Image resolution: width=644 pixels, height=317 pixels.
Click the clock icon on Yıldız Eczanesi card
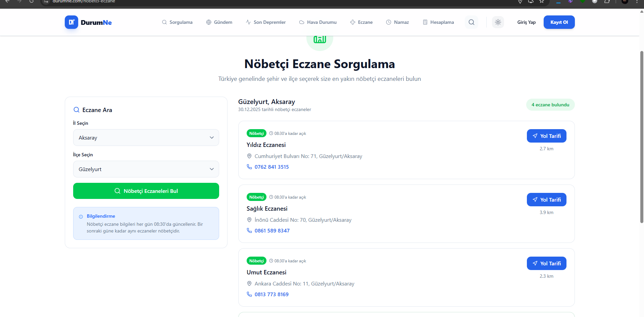coord(271,133)
